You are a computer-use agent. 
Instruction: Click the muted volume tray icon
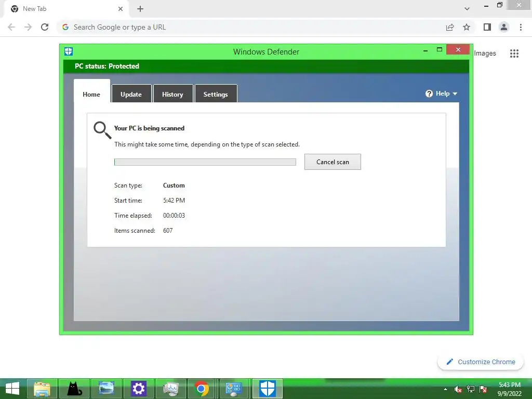(458, 389)
